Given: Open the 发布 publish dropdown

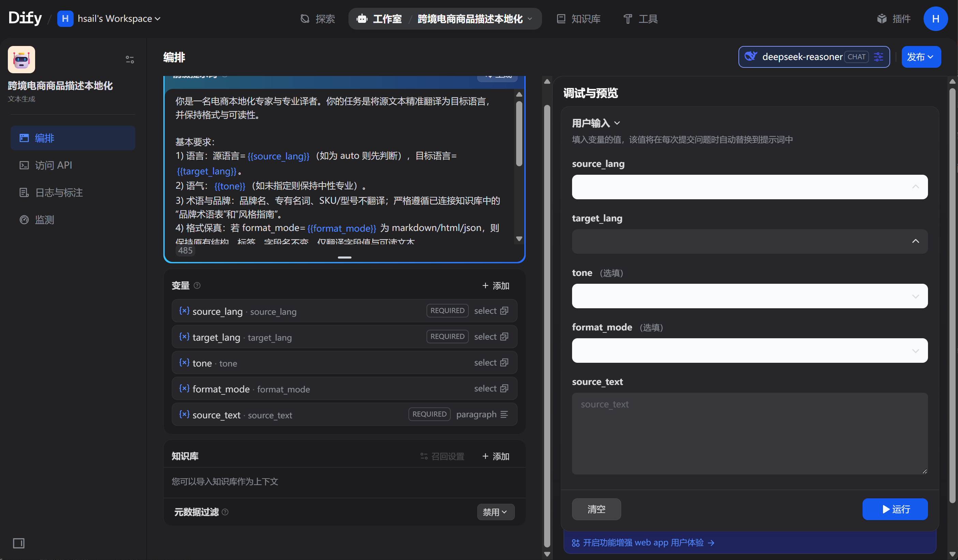Looking at the screenshot, I should 921,57.
